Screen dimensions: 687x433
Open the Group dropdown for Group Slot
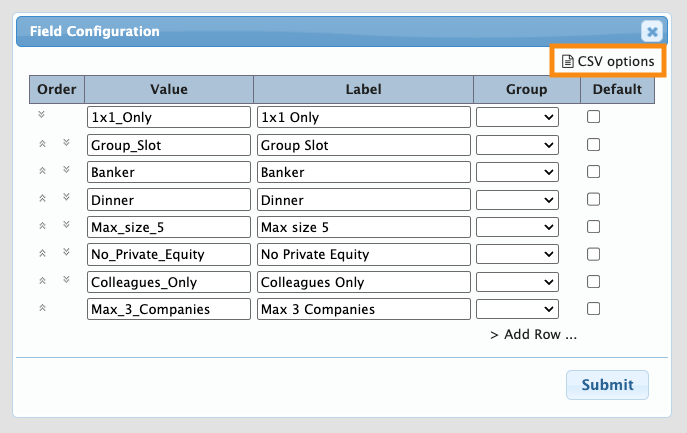tap(517, 145)
